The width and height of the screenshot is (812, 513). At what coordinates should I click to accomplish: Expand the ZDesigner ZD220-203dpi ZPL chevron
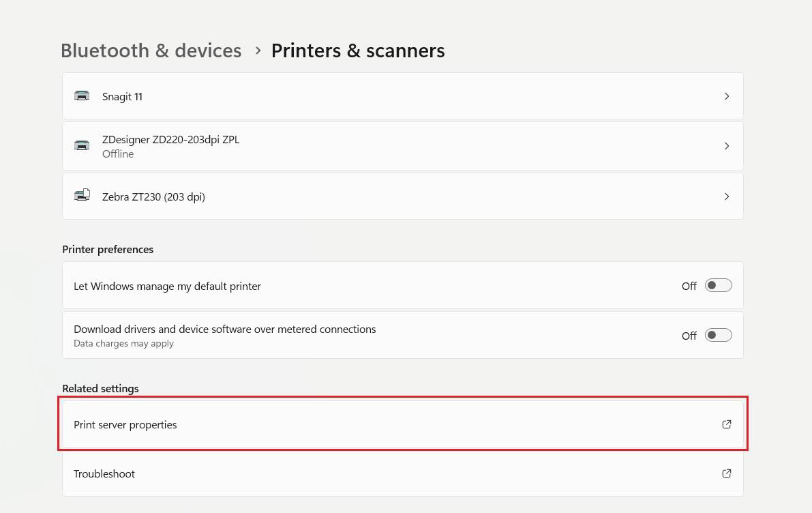[x=727, y=146]
